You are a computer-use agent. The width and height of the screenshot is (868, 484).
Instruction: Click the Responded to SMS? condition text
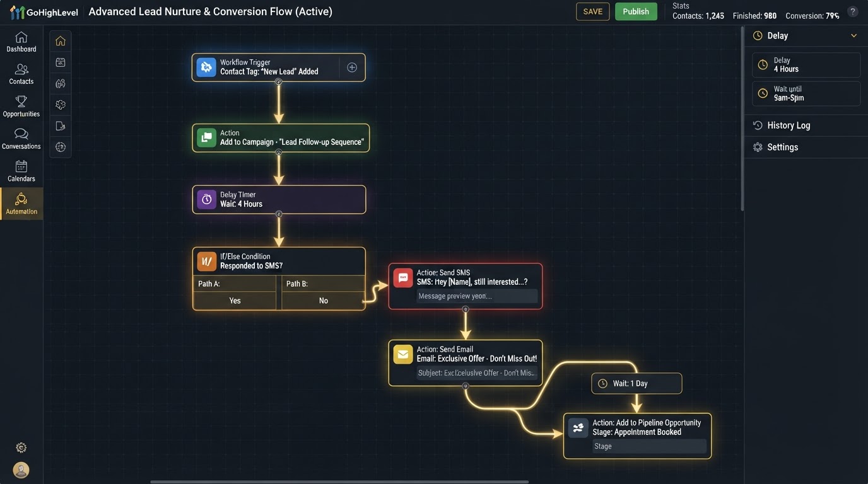point(251,266)
